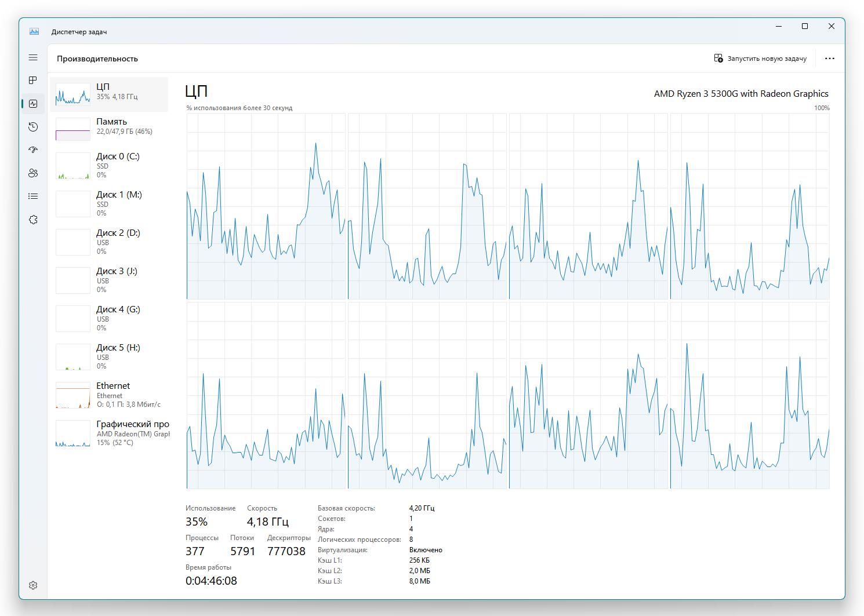The image size is (864, 616).
Task: Click the L3 cache value '8,0 МБ'
Action: (x=420, y=581)
